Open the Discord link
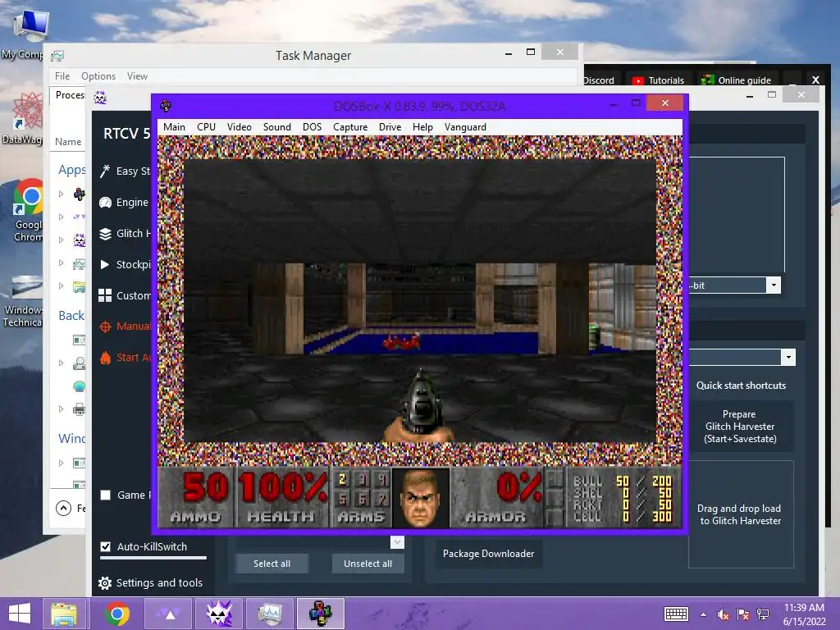 tap(599, 80)
